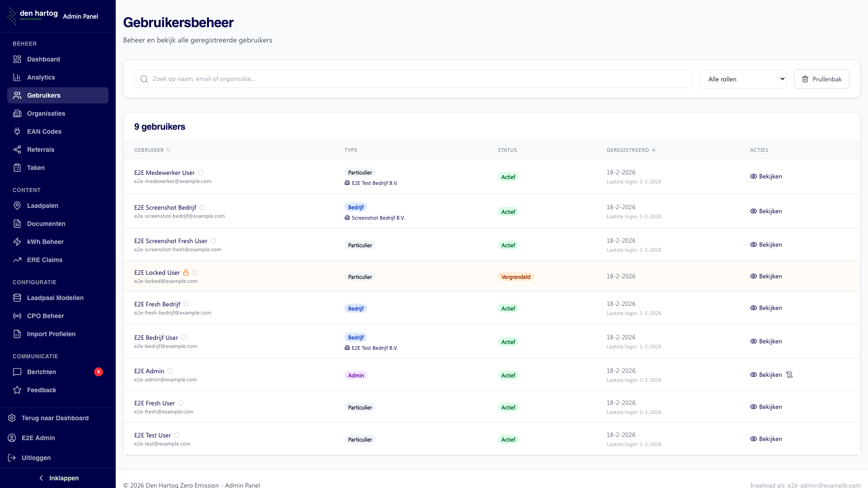This screenshot has height=488, width=868.
Task: Open Berichten with 8 notifications
Action: pos(42,372)
